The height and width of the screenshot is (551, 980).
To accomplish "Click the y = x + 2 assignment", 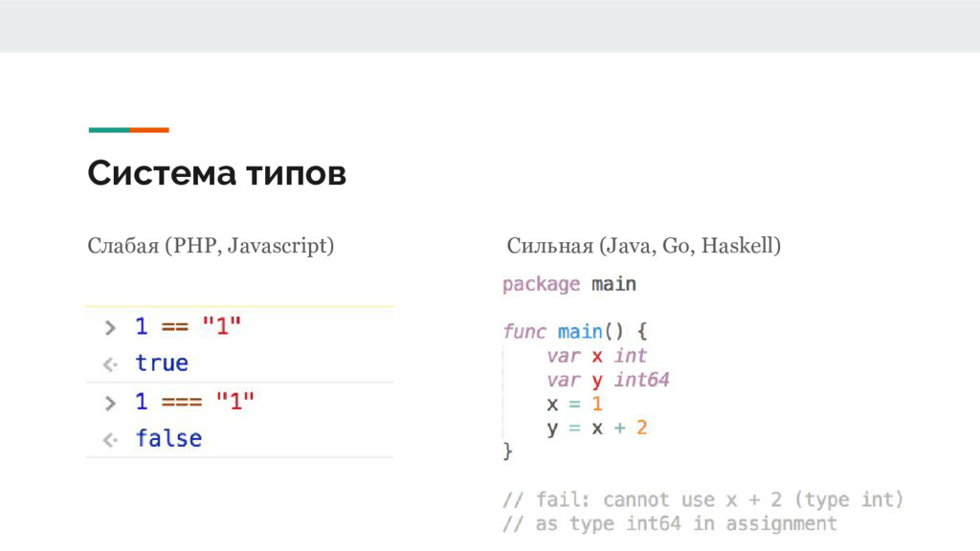I will point(596,428).
